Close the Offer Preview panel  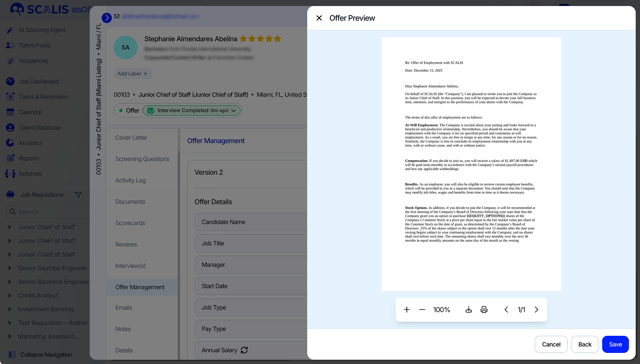point(319,18)
